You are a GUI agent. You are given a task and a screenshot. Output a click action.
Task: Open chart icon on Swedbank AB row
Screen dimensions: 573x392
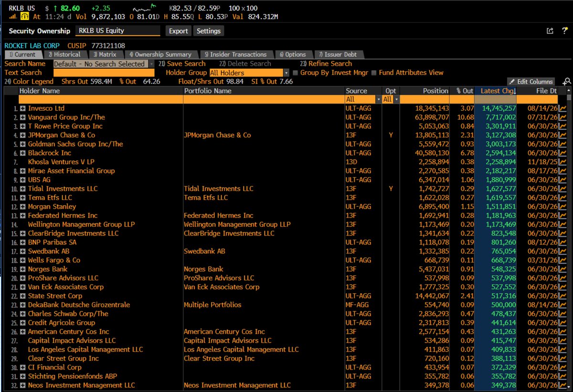tap(562, 251)
